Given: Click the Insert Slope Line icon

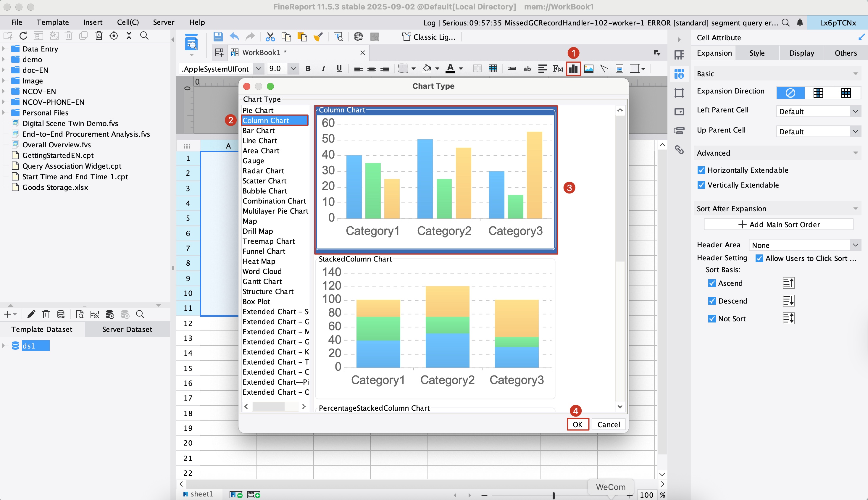Looking at the screenshot, I should (604, 69).
